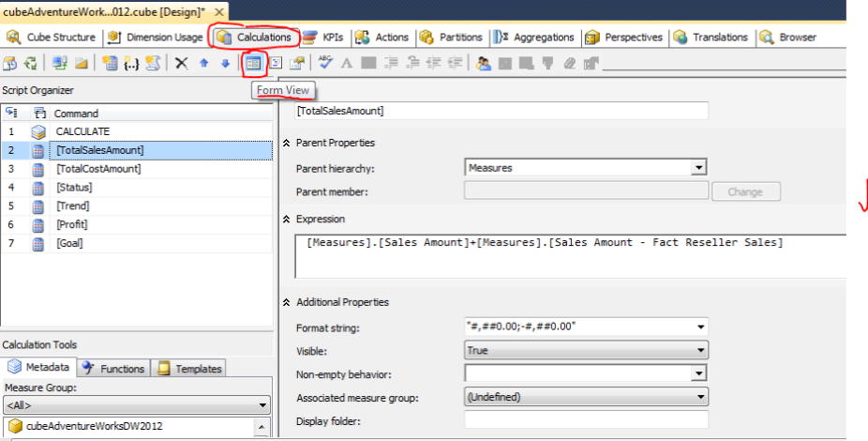The width and height of the screenshot is (868, 441).
Task: Open the Cube Structure tab
Action: tap(51, 38)
